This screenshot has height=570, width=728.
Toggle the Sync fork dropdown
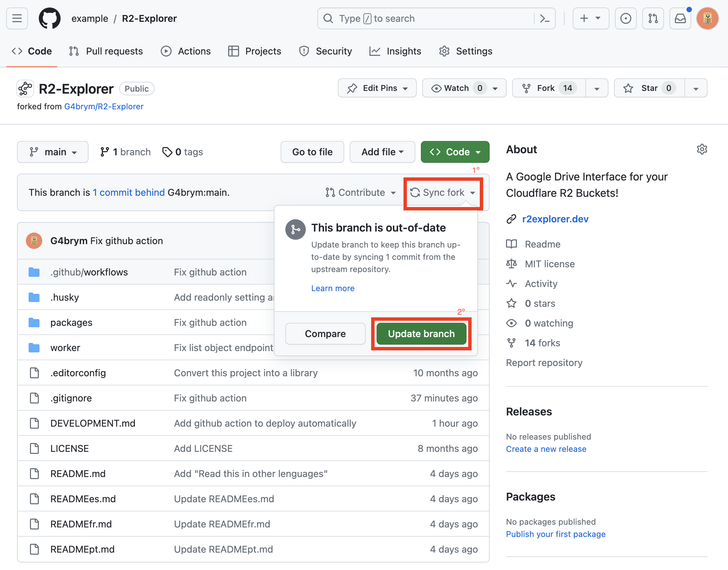coord(443,192)
